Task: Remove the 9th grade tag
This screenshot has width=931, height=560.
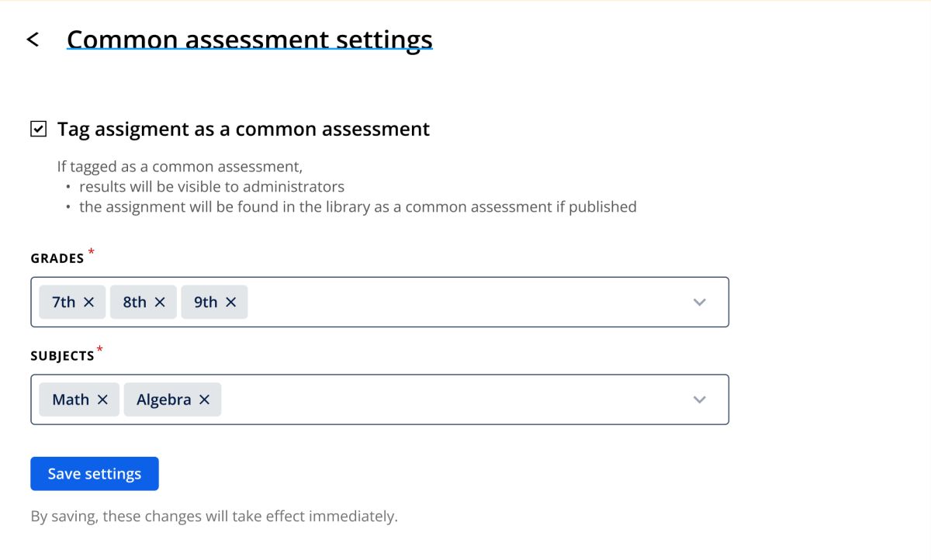Action: tap(230, 302)
